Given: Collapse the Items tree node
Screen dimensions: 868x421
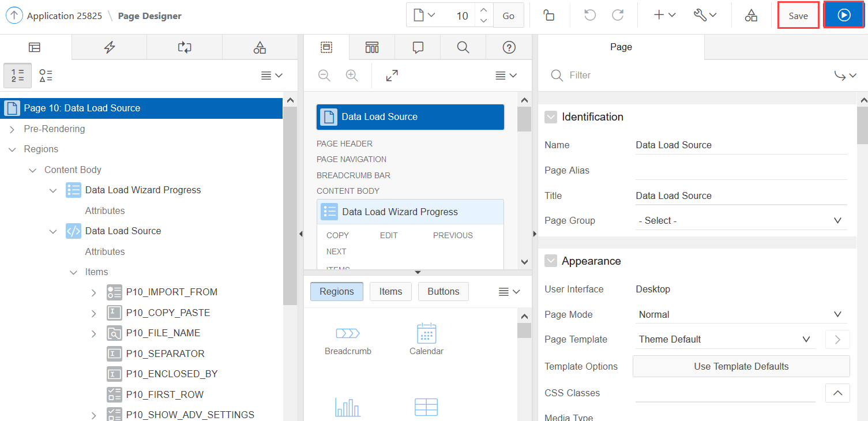Looking at the screenshot, I should [74, 272].
